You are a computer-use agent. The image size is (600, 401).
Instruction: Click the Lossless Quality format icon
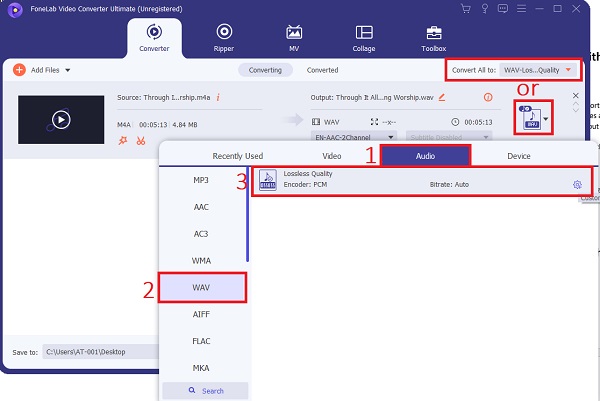click(268, 180)
